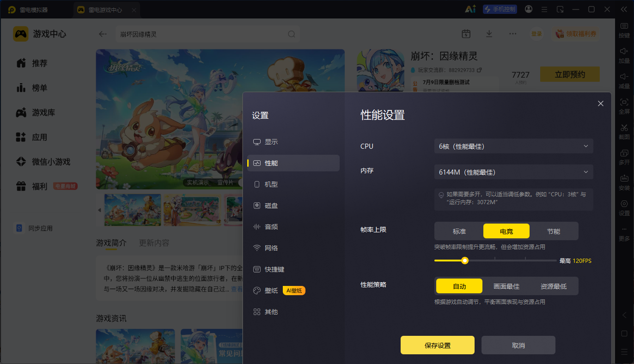Click the search magnifier icon

[292, 34]
